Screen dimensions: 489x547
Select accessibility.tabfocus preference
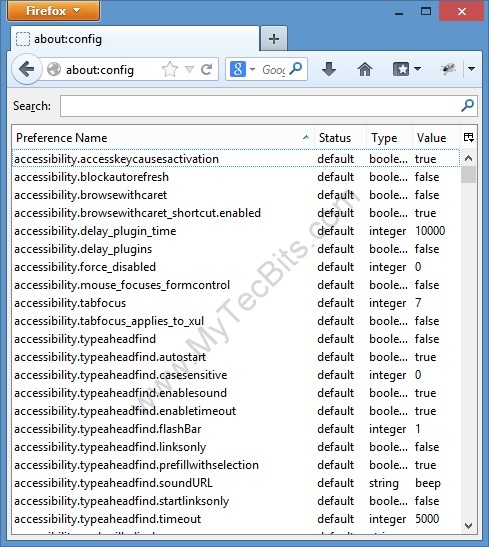point(236,303)
